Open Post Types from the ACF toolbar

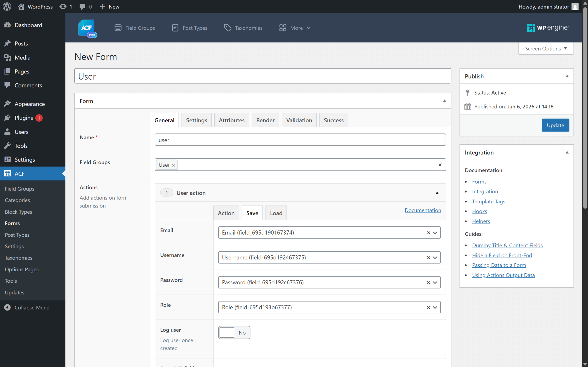pos(175,28)
